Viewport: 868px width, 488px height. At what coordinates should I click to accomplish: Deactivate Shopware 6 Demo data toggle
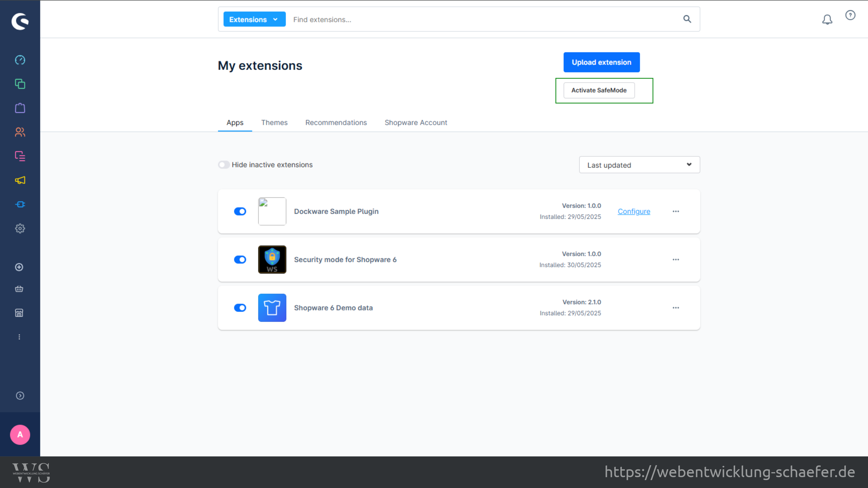click(x=240, y=308)
